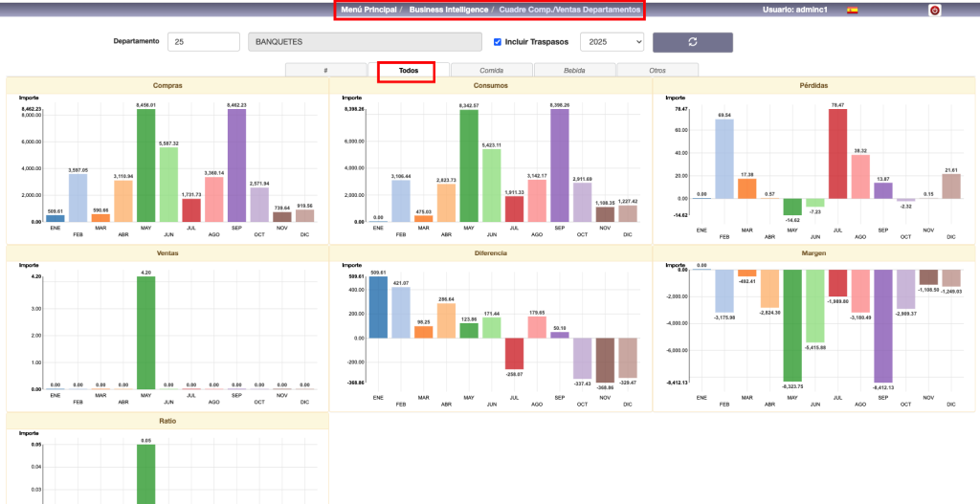Click the red JUL bar in Pérdidas chart

coord(837,153)
